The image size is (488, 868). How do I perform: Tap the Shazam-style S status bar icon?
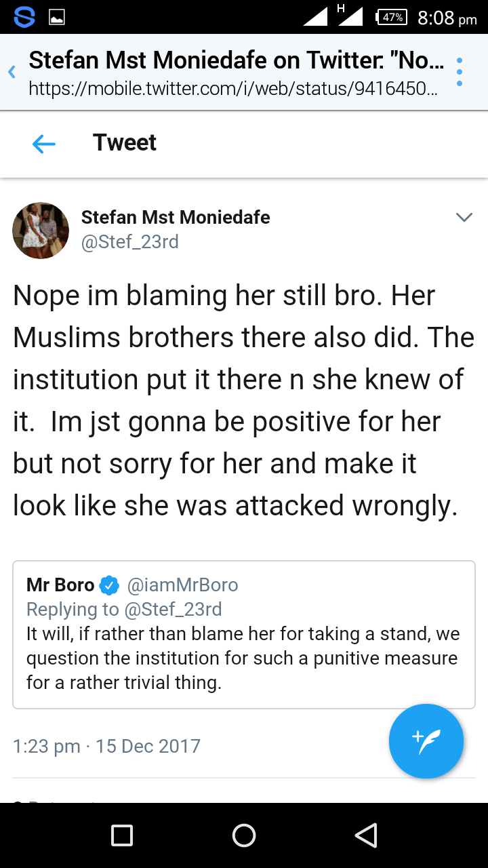point(24,18)
